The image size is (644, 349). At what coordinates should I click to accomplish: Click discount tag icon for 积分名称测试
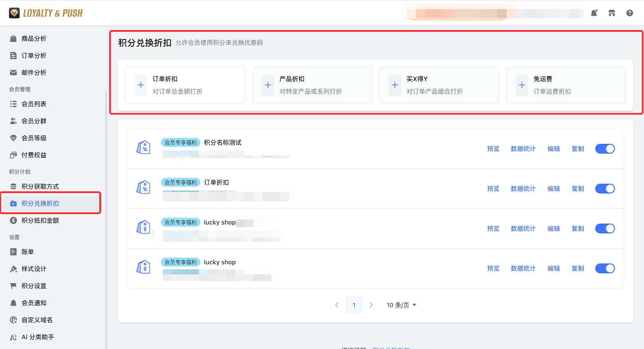tap(144, 148)
